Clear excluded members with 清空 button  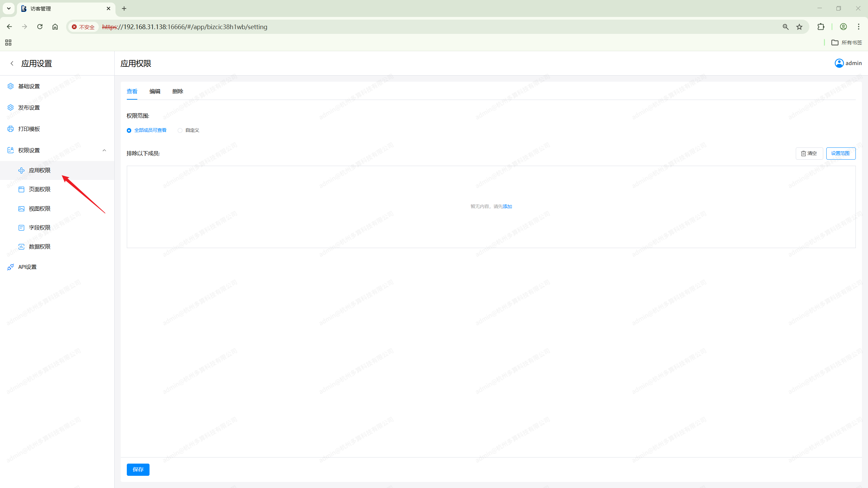[x=809, y=154]
